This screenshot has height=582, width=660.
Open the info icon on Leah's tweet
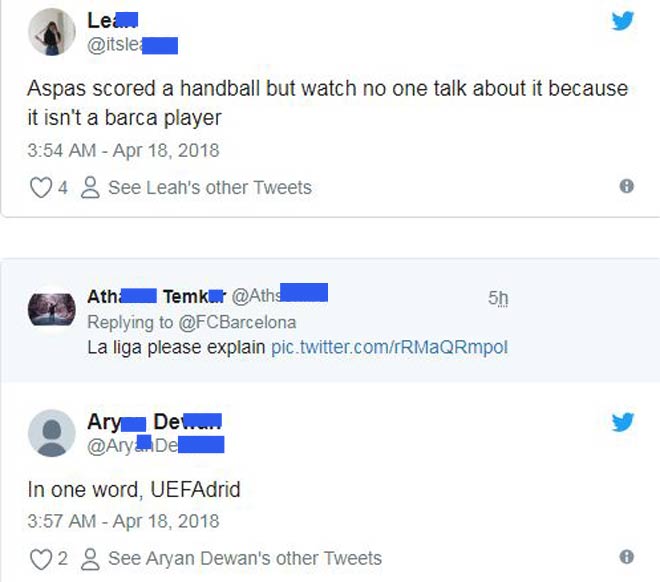click(x=627, y=186)
